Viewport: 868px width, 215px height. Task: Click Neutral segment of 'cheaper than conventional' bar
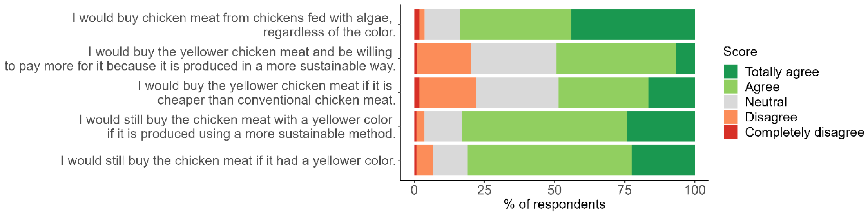(517, 93)
